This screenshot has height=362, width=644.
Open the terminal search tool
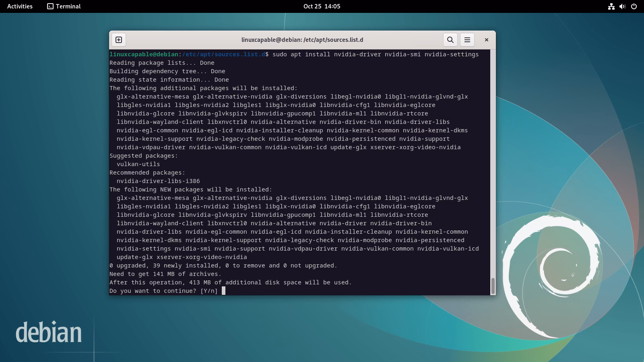pos(450,40)
